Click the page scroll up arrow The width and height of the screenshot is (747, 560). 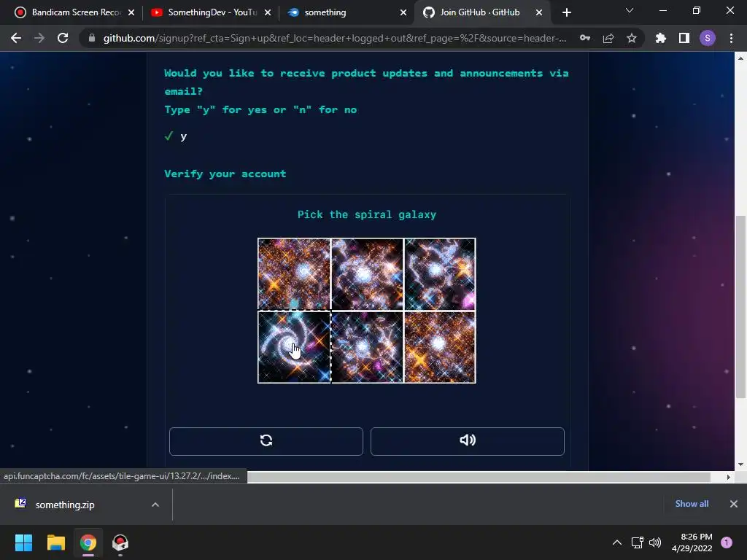pos(740,58)
